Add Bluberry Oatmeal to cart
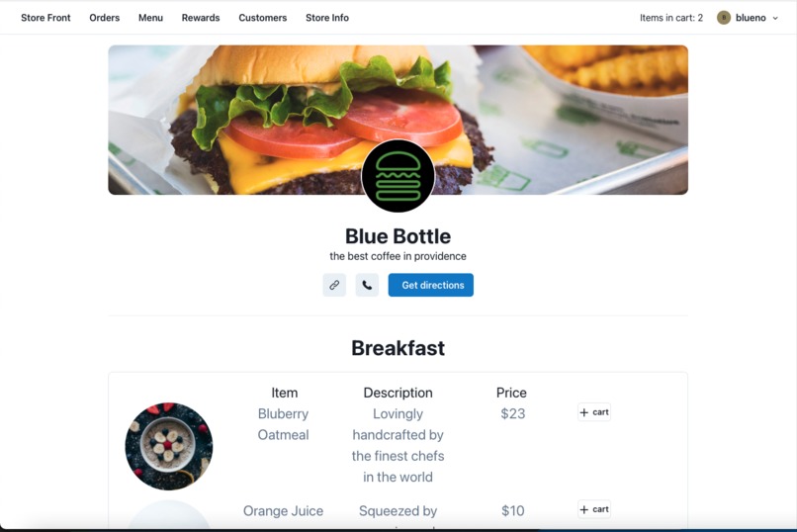Viewport: 797px width, 532px height. [594, 412]
